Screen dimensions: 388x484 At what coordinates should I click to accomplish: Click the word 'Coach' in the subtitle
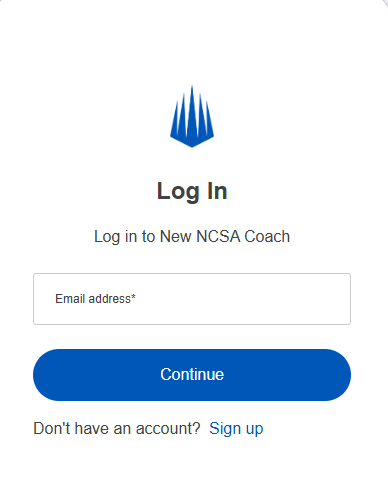tap(267, 237)
